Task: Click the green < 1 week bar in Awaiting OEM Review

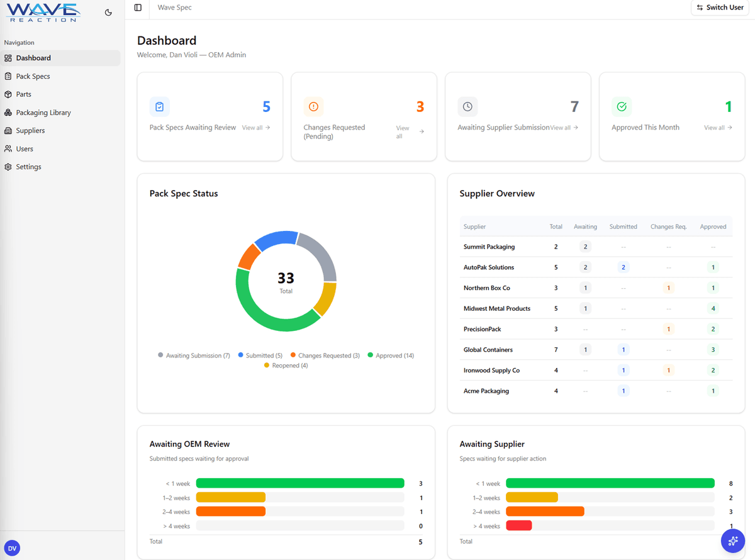Action: point(299,483)
